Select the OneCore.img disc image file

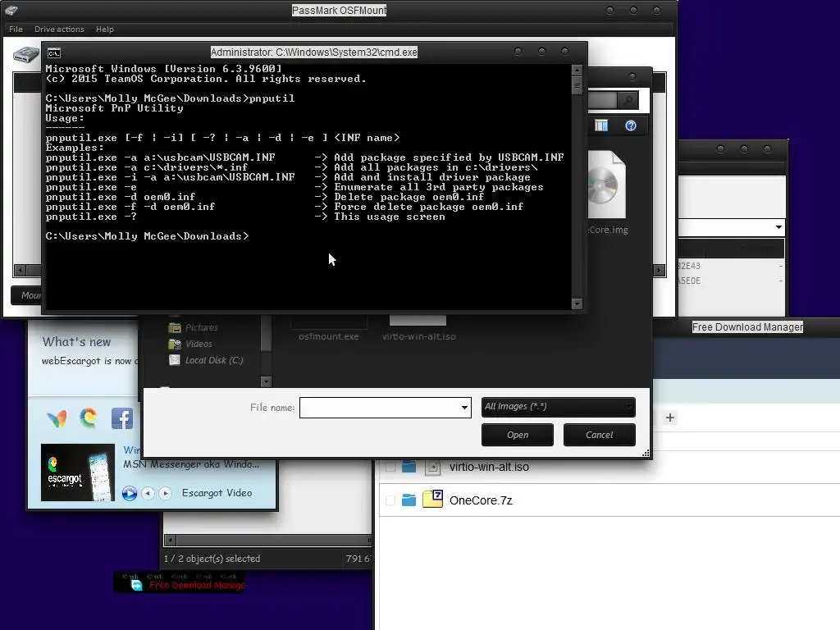click(608, 193)
